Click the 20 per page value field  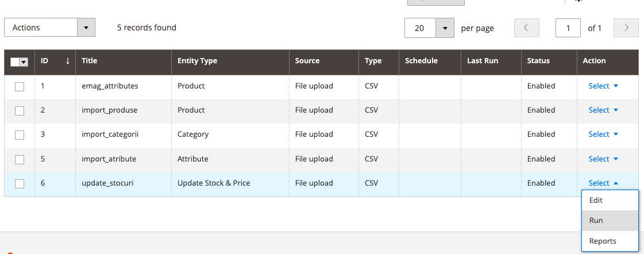(x=420, y=28)
